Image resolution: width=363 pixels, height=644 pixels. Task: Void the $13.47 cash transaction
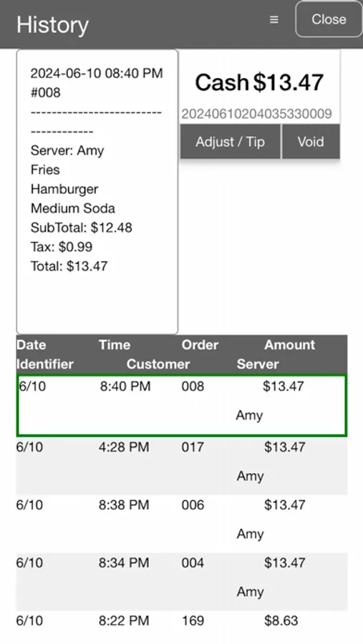coord(311,142)
